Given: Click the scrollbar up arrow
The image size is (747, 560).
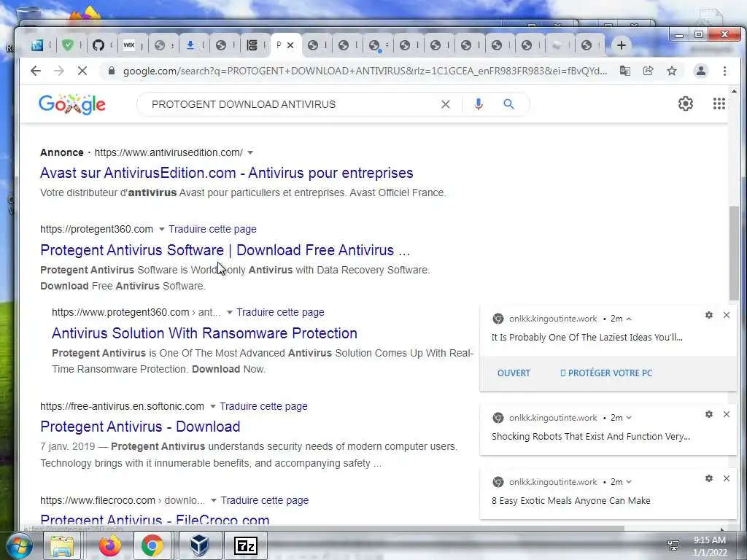Looking at the screenshot, I should point(734,90).
